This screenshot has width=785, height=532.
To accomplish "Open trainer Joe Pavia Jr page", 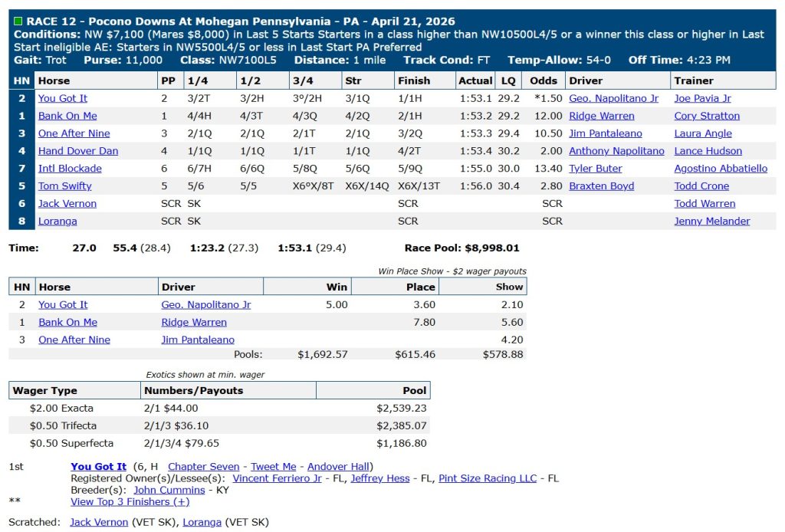I will (x=702, y=98).
